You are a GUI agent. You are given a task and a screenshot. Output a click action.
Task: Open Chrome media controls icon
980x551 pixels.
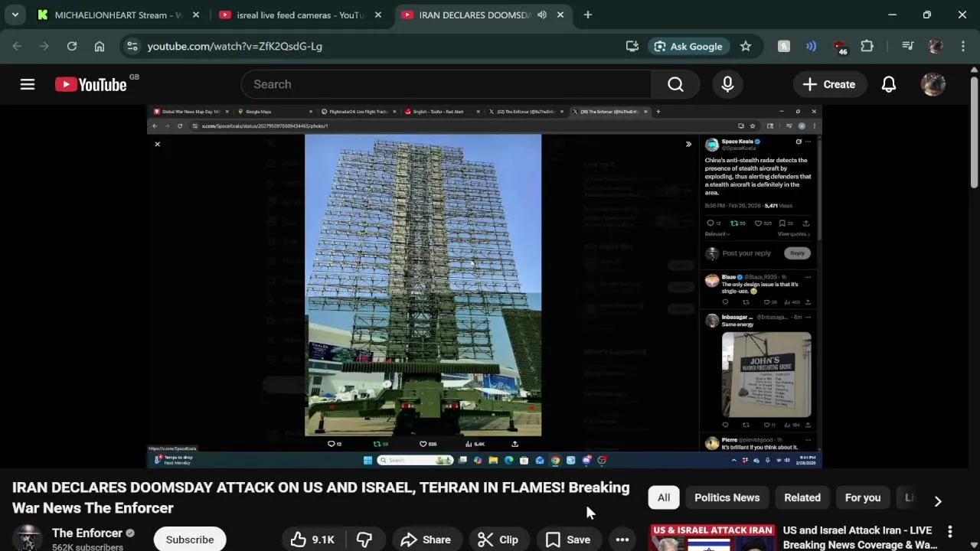(908, 46)
